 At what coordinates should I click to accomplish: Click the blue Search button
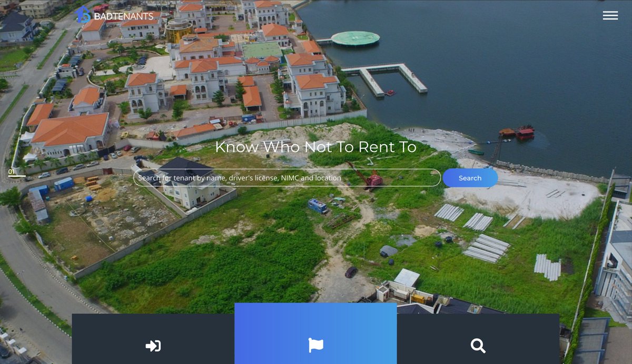coord(470,178)
